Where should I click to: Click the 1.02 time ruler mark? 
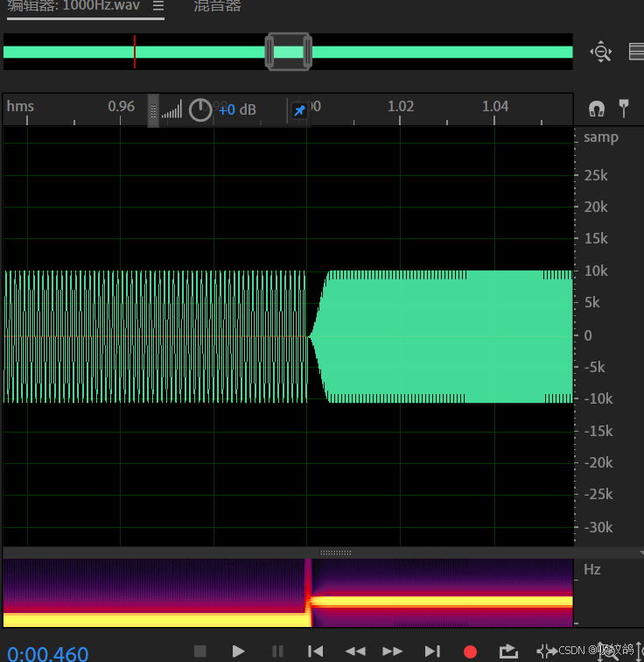click(x=400, y=107)
